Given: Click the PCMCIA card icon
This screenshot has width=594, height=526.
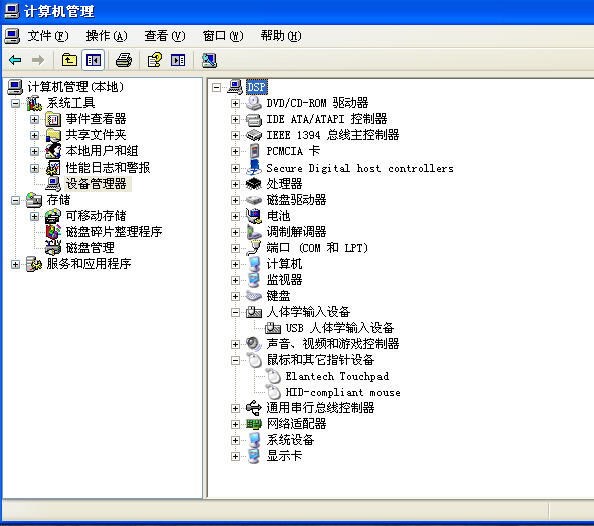Looking at the screenshot, I should click(x=254, y=151).
